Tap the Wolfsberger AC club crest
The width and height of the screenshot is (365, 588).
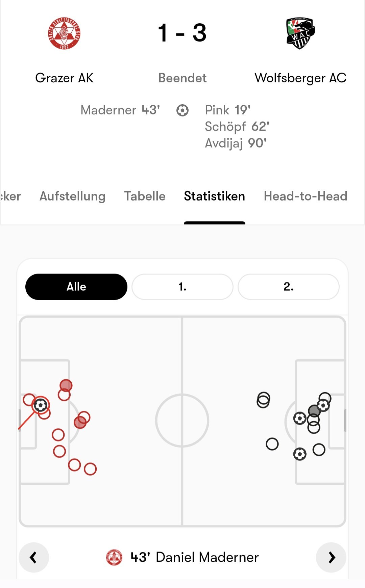pos(300,33)
